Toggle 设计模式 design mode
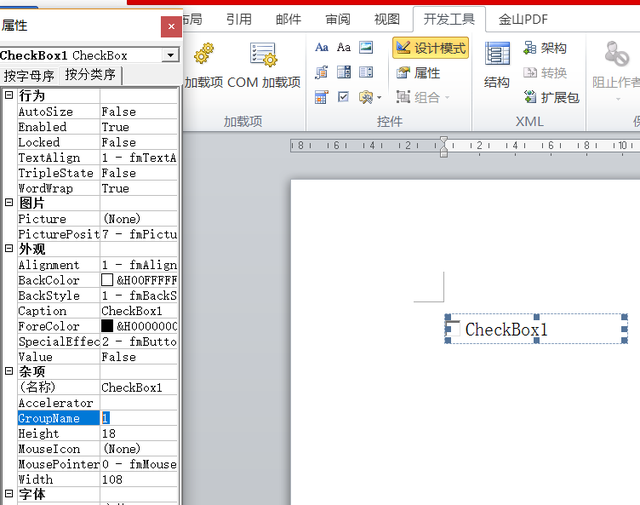The height and width of the screenshot is (505, 640). [x=430, y=48]
